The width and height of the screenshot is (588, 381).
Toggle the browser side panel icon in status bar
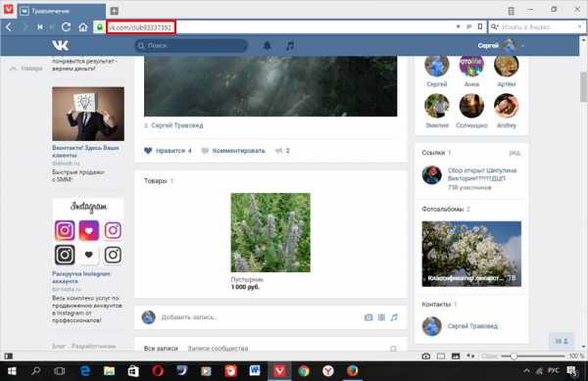(8, 356)
